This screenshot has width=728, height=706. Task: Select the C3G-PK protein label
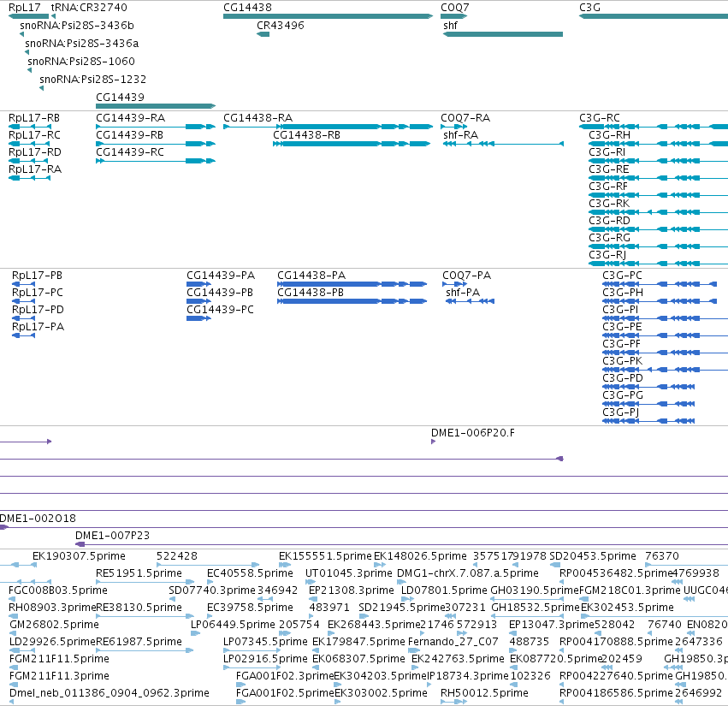(x=623, y=361)
